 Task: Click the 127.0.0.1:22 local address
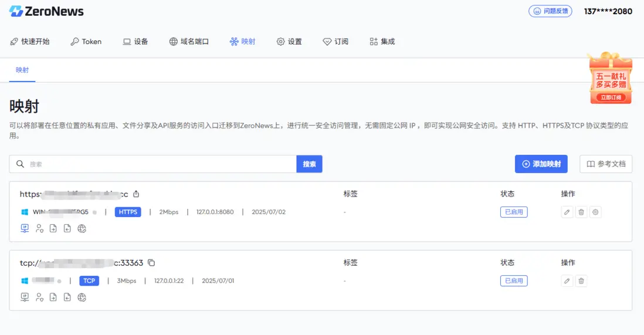point(169,281)
